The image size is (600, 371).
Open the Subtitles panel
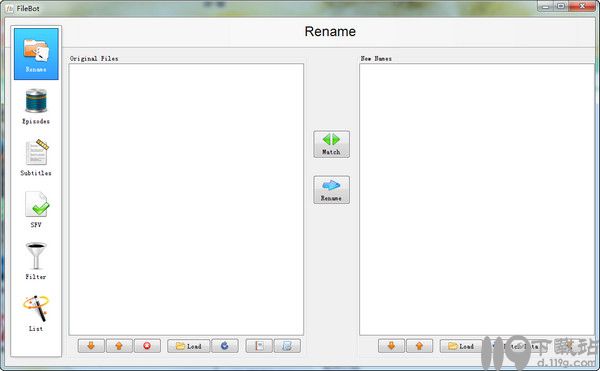(36, 158)
